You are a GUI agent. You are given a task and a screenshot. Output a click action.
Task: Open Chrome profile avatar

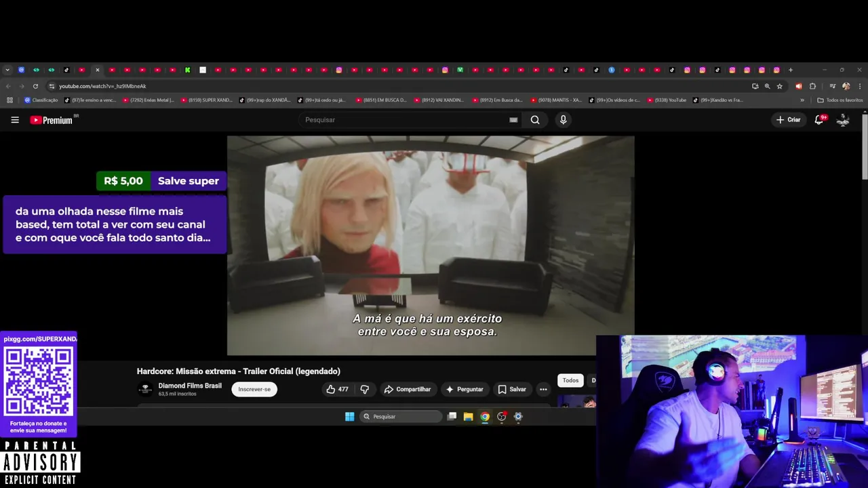846,86
